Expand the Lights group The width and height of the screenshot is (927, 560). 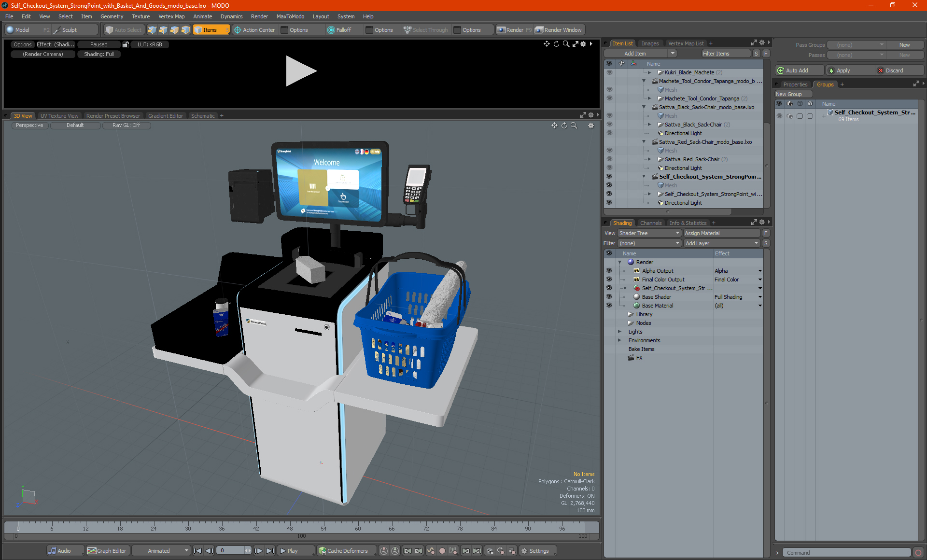[x=619, y=332]
